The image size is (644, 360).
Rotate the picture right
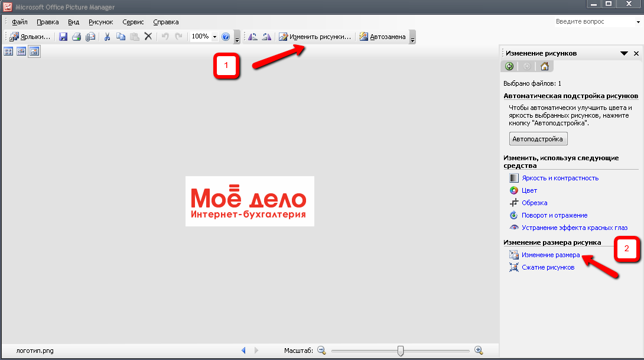pyautogui.click(x=266, y=37)
